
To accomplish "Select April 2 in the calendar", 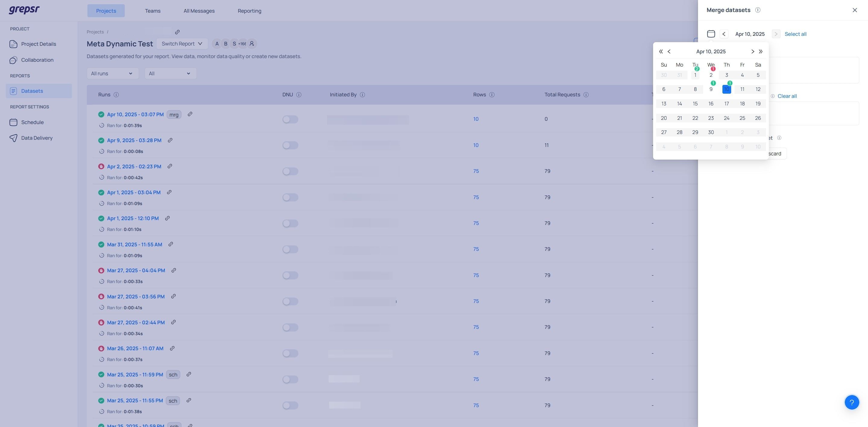I will pos(711,75).
